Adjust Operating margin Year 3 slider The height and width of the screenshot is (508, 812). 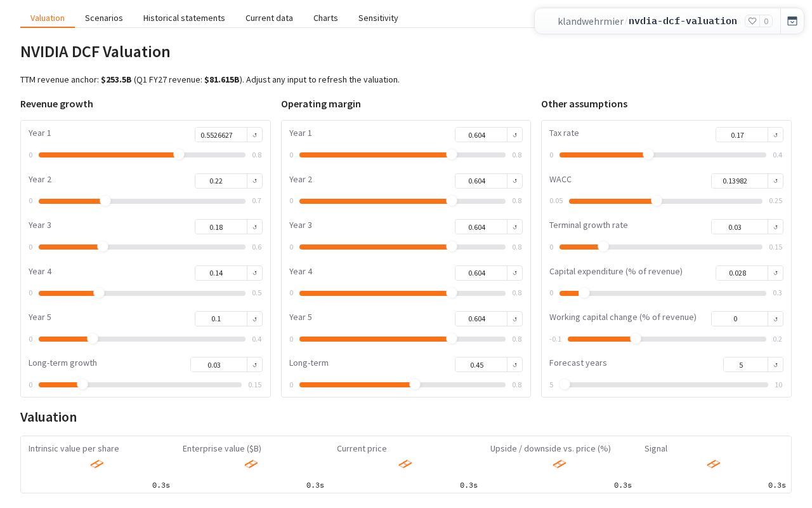pyautogui.click(x=402, y=247)
